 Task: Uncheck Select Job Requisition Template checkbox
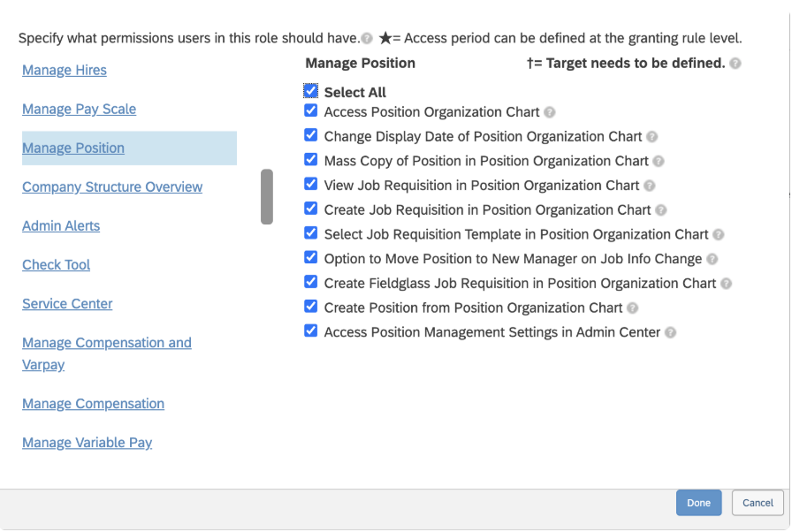tap(310, 233)
